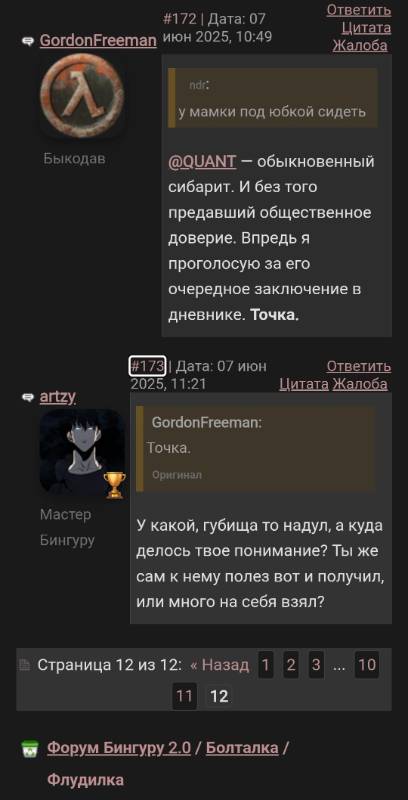Reply to GordonFreeman's post via Ответить
Image resolution: width=408 pixels, height=800 pixels.
coord(359,10)
